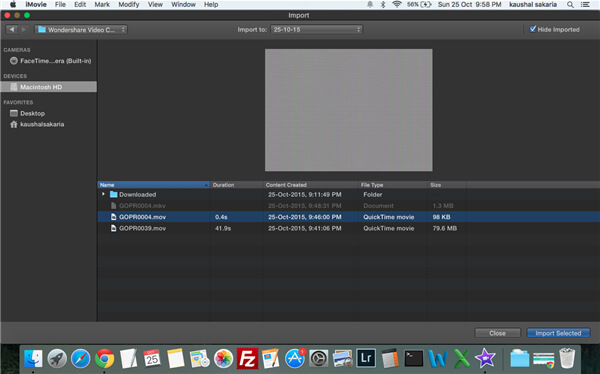The width and height of the screenshot is (600, 374).
Task: Toggle the Hide Imported checkbox
Action: 533,29
